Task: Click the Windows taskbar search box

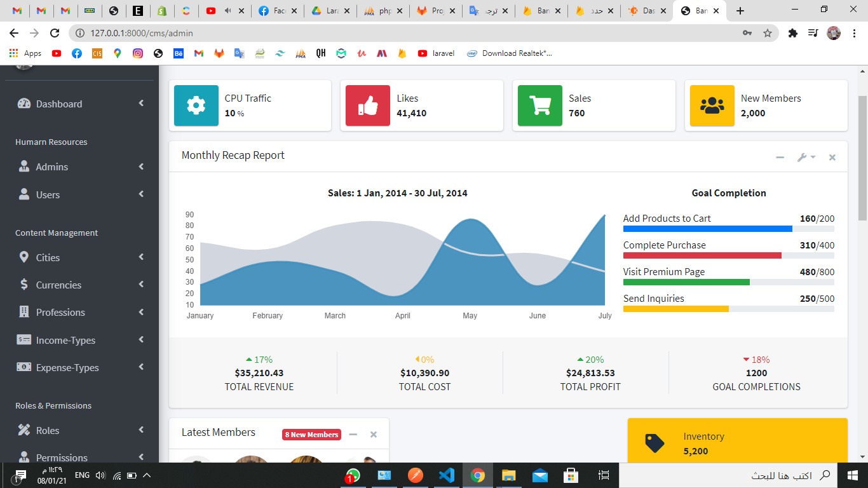Action: tap(728, 475)
